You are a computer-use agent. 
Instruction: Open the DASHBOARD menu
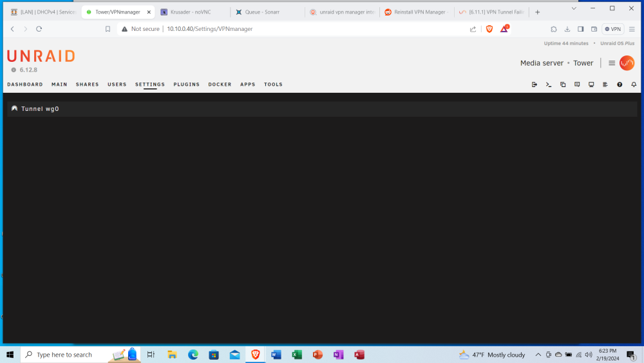[25, 84]
